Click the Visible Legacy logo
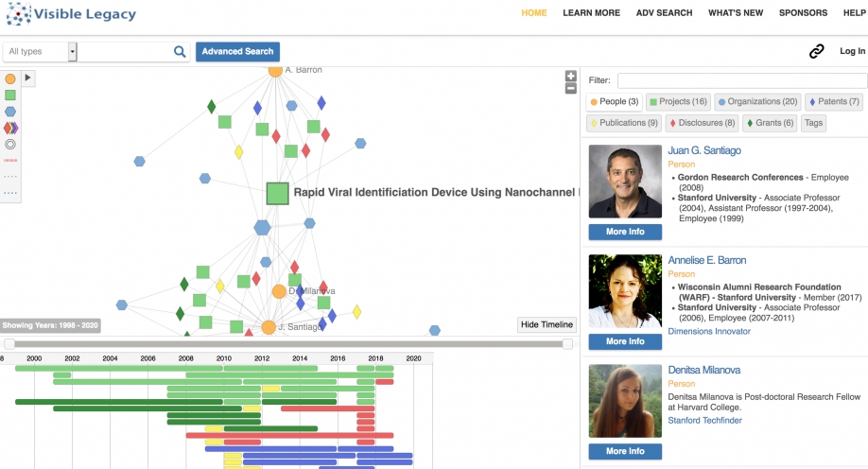The height and width of the screenshot is (469, 868). 70,14
